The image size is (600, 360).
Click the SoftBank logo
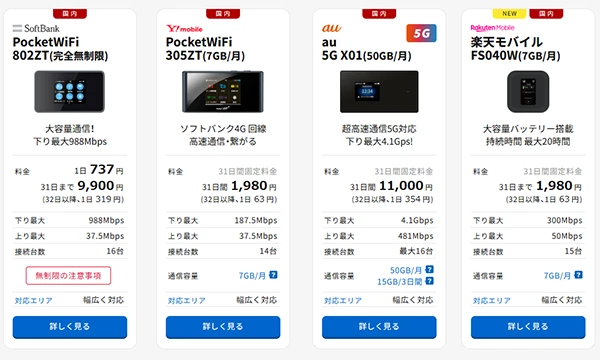click(36, 28)
